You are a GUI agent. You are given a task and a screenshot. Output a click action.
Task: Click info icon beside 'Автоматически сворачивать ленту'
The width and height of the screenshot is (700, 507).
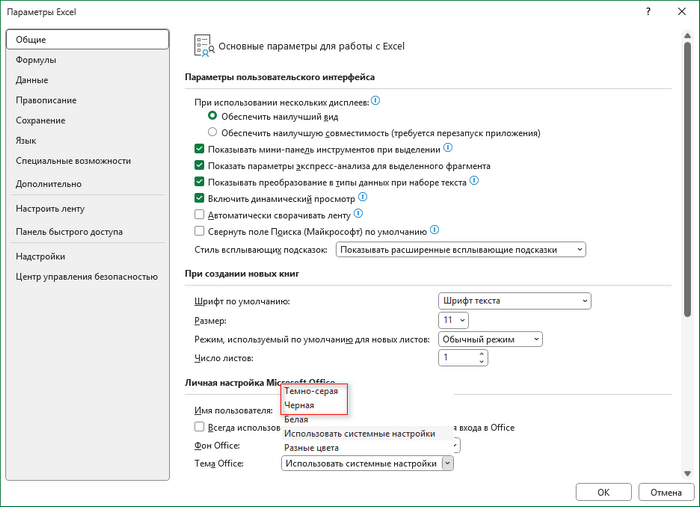[358, 214]
